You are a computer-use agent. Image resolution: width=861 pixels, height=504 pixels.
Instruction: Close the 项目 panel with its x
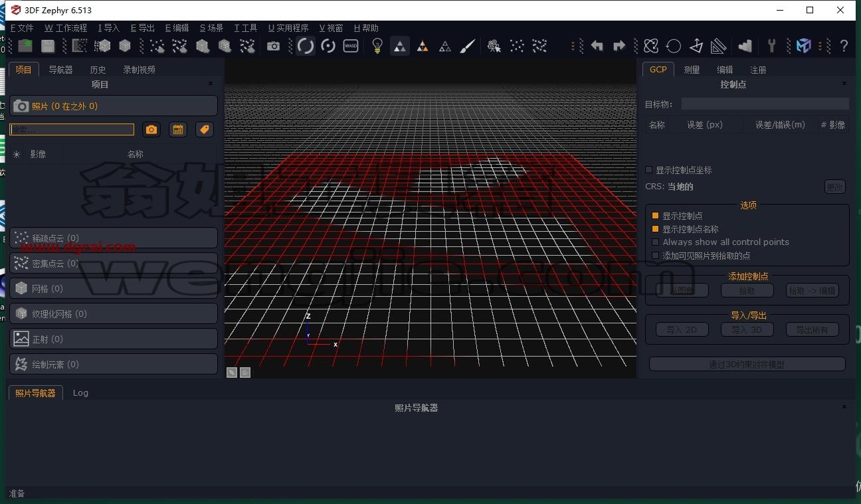tap(211, 84)
